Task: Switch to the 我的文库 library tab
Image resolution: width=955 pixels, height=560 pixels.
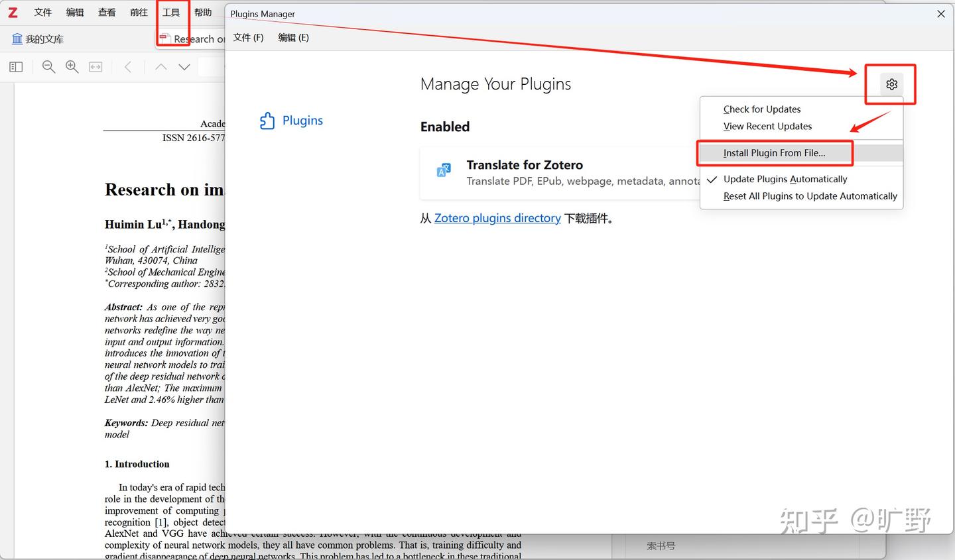Action: click(x=38, y=39)
